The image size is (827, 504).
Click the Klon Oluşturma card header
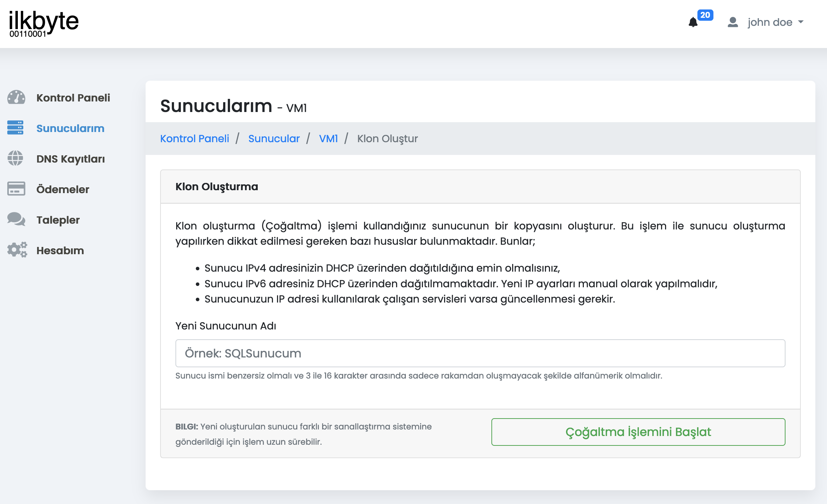(480, 187)
